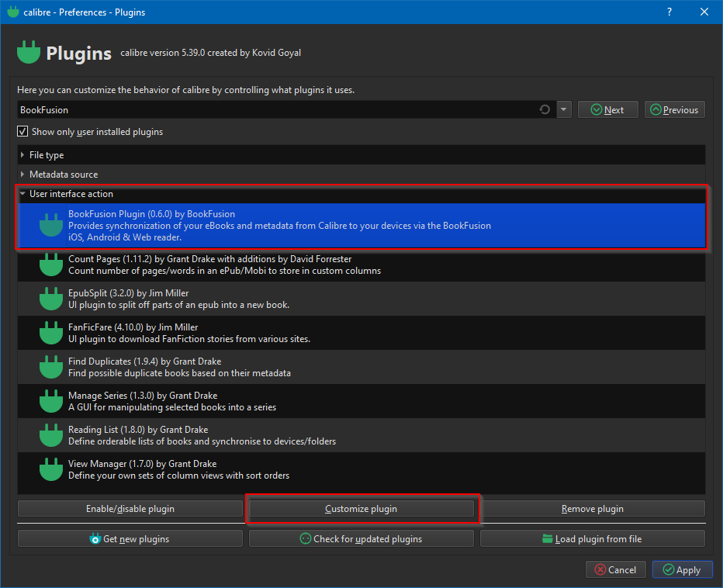Cancel the plugin preferences changes
Image resolution: width=723 pixels, height=588 pixels.
[x=616, y=569]
